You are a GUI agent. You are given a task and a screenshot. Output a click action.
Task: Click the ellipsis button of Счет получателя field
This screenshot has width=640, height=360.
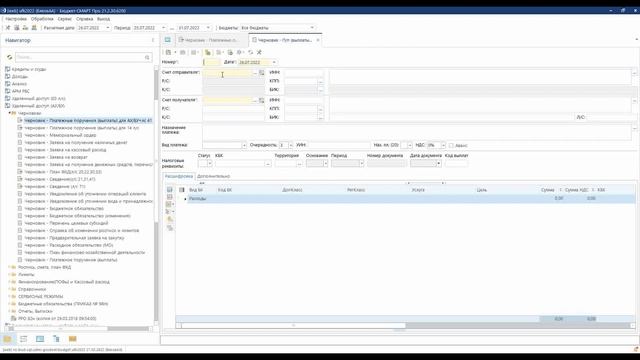[255, 100]
